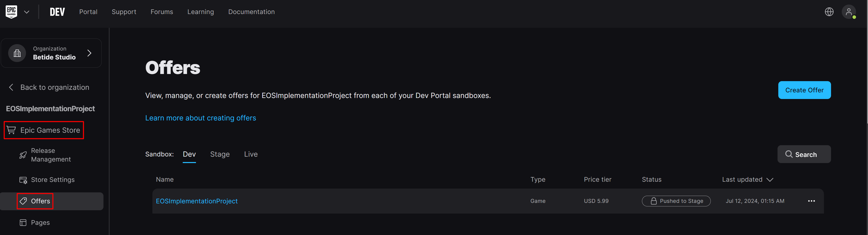Open the Documentation menu item
This screenshot has height=235, width=868.
point(251,12)
